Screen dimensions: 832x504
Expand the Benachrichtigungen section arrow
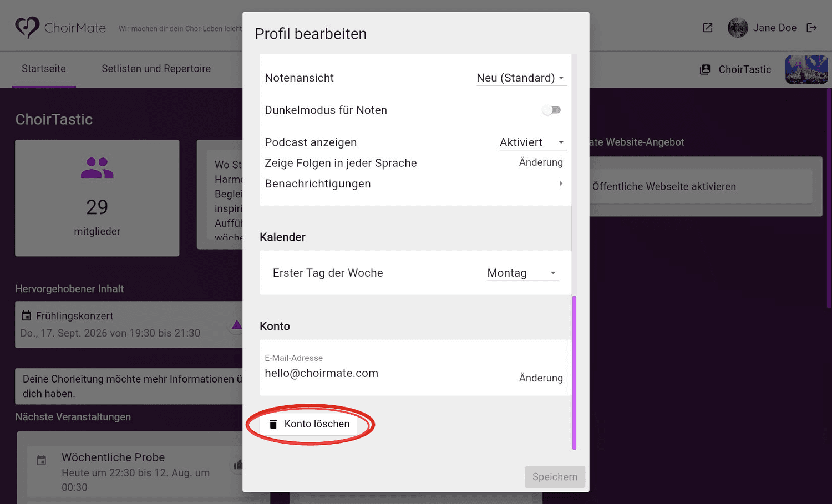561,184
